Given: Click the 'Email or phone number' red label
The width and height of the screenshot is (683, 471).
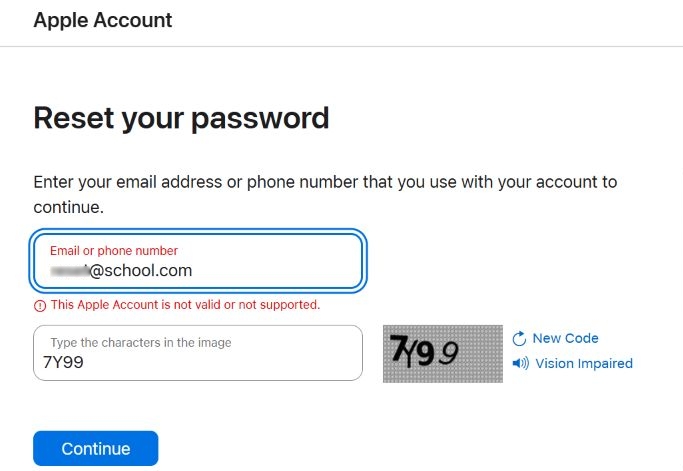Looking at the screenshot, I should click(x=114, y=250).
